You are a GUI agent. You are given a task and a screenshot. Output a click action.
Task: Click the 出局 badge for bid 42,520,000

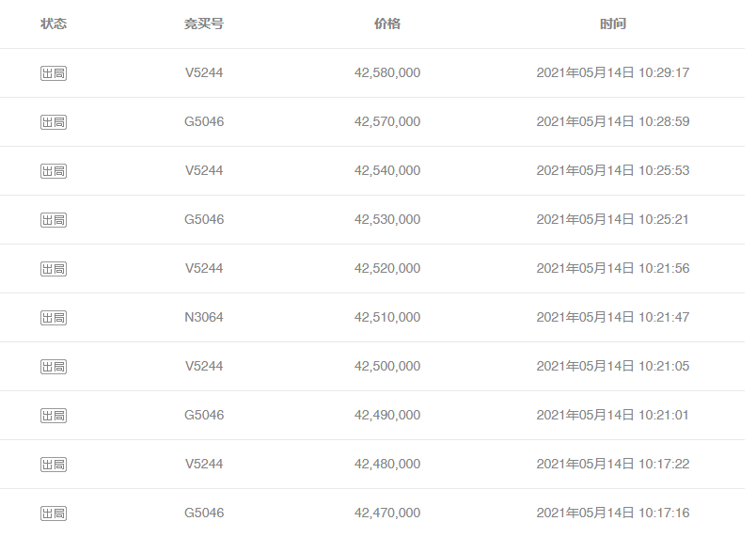click(54, 269)
